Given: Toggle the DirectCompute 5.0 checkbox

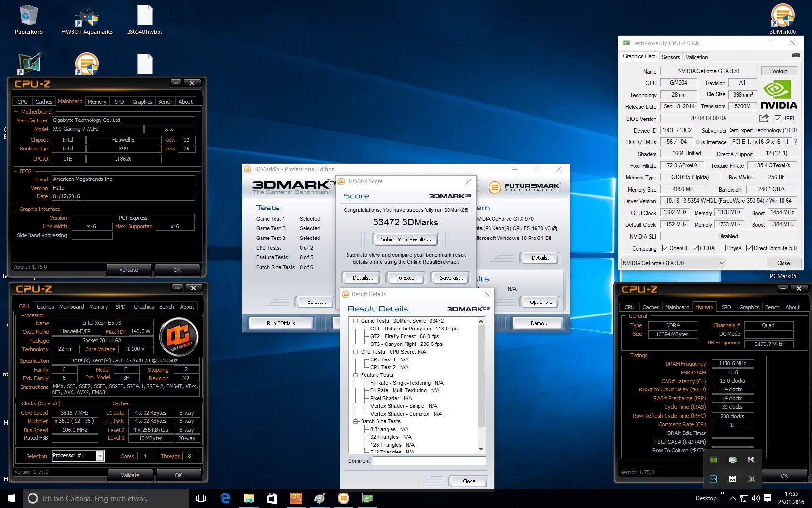Looking at the screenshot, I should pos(749,248).
